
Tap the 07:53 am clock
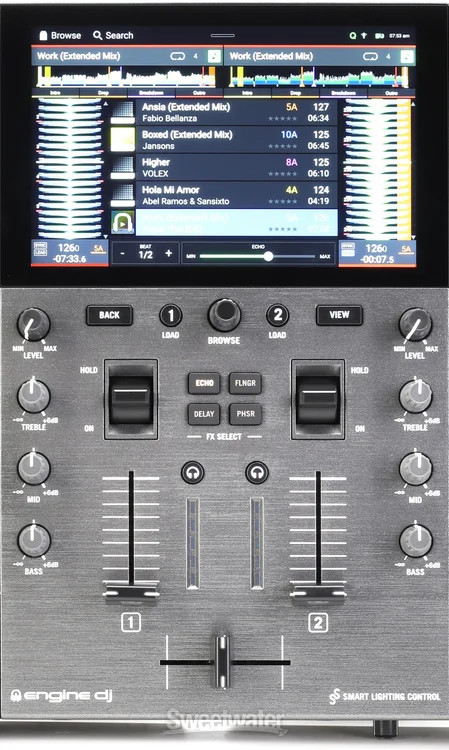click(399, 35)
